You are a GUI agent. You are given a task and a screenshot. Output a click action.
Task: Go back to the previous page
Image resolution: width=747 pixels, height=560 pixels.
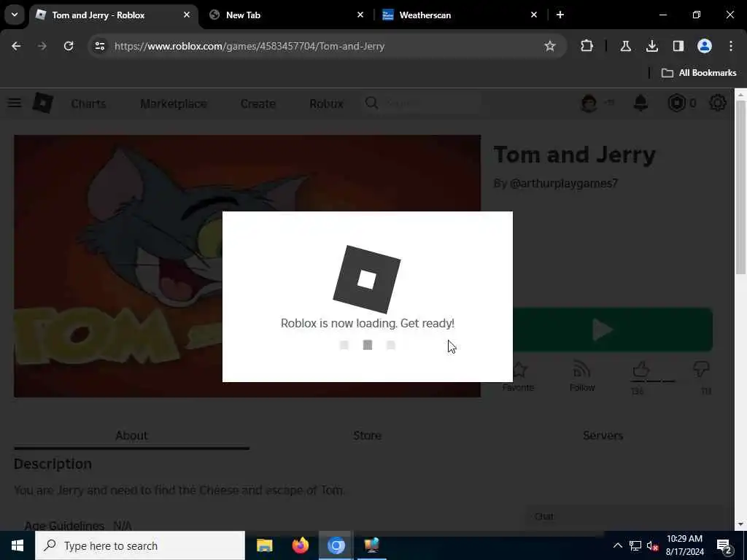coord(16,46)
